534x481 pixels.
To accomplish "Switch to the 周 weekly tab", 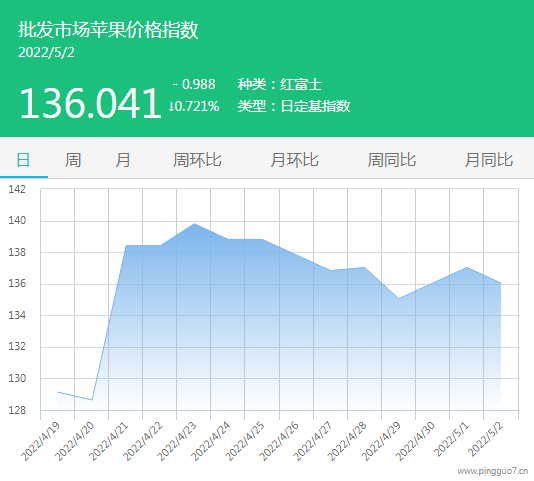I will click(73, 160).
